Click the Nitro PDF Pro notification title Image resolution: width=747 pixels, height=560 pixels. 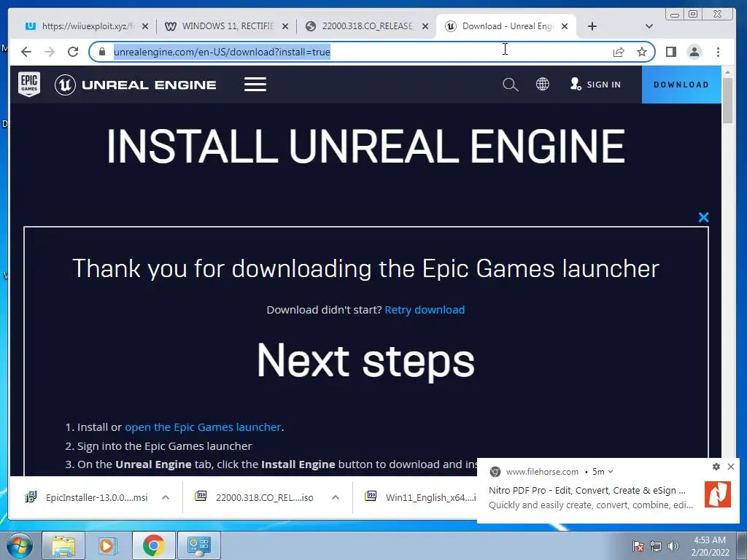(x=587, y=491)
